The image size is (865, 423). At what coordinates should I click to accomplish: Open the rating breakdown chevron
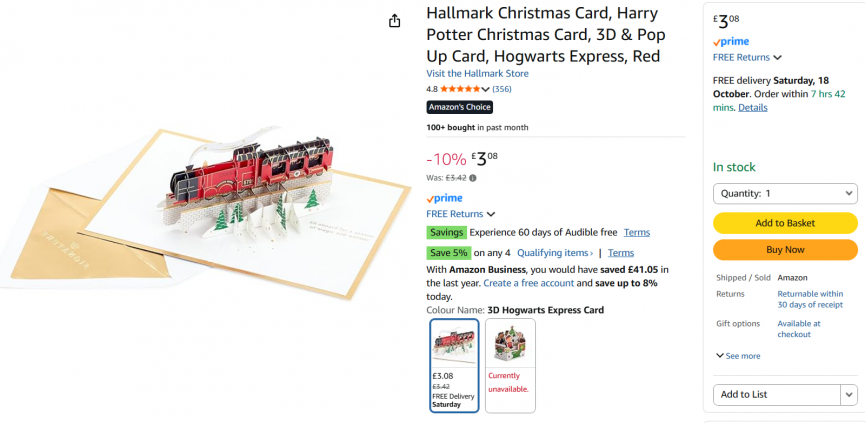tap(485, 89)
